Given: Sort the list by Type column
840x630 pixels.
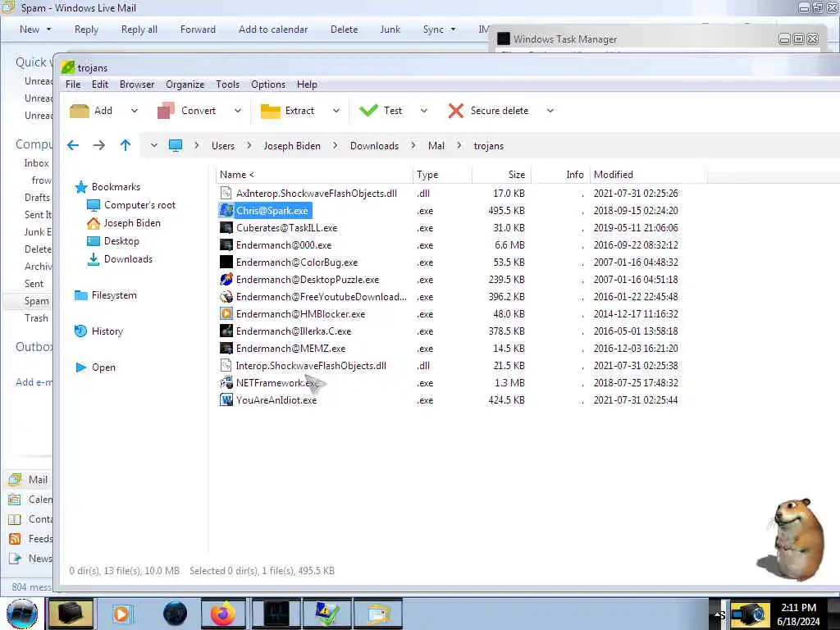Looking at the screenshot, I should coord(442,175).
